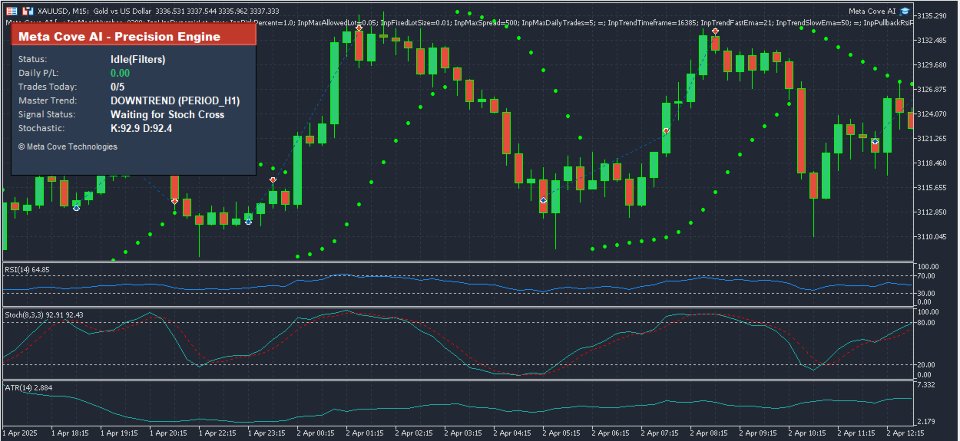Select the blue buy marker near 2 Apr 05:15 low
The width and height of the screenshot is (960, 441).
(x=543, y=200)
